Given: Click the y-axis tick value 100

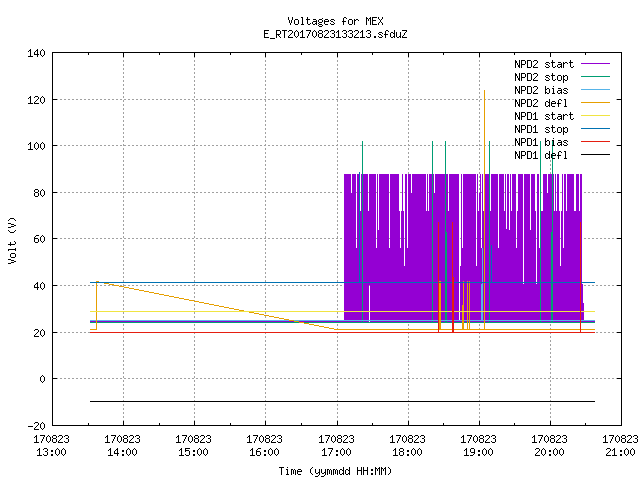Looking at the screenshot, I should point(36,146).
